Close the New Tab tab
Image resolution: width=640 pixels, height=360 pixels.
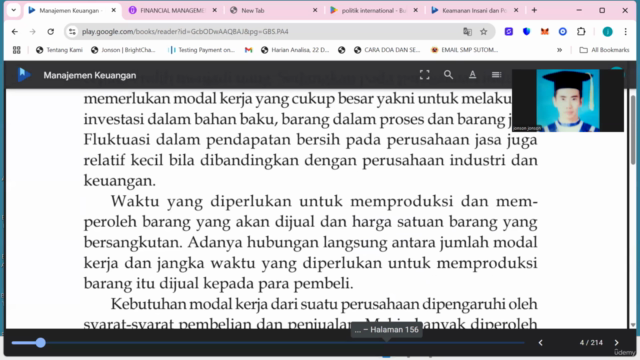(x=315, y=10)
